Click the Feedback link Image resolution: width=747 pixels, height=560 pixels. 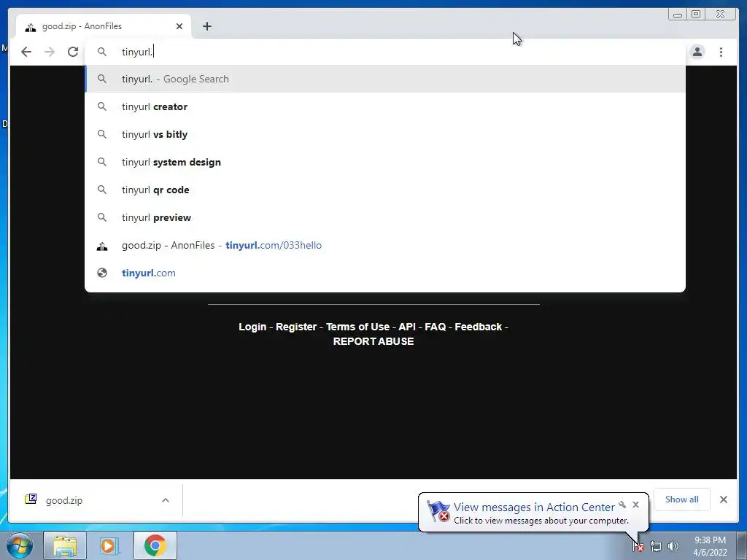[479, 327]
